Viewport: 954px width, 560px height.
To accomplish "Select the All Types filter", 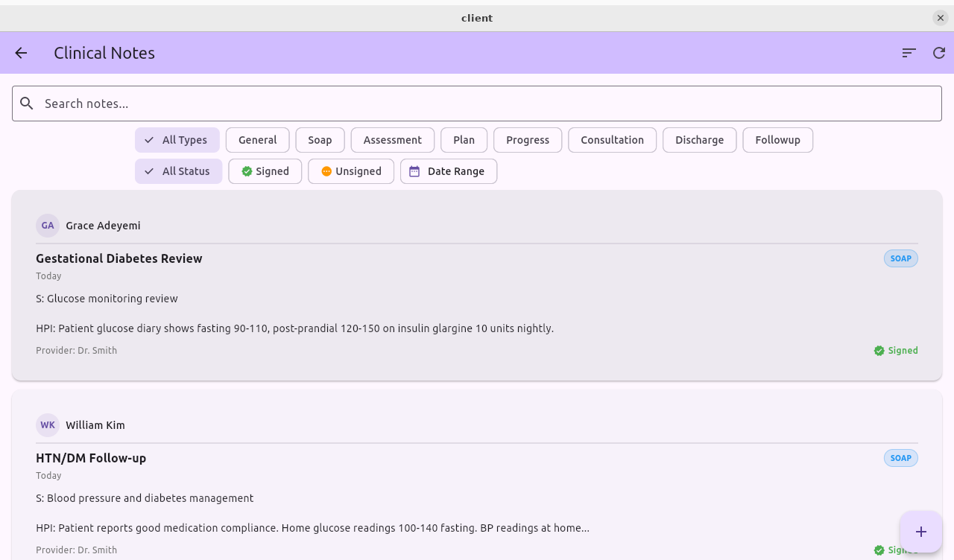I will point(177,140).
